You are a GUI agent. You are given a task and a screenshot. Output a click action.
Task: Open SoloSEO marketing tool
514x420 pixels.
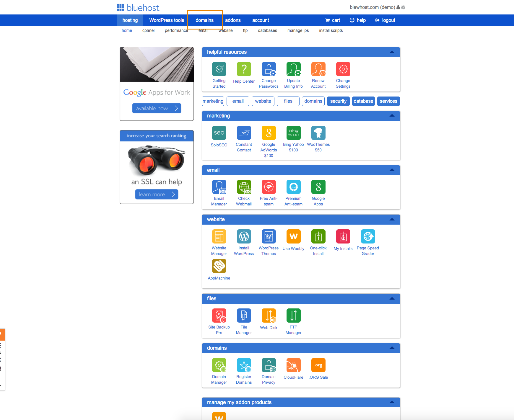(x=219, y=133)
